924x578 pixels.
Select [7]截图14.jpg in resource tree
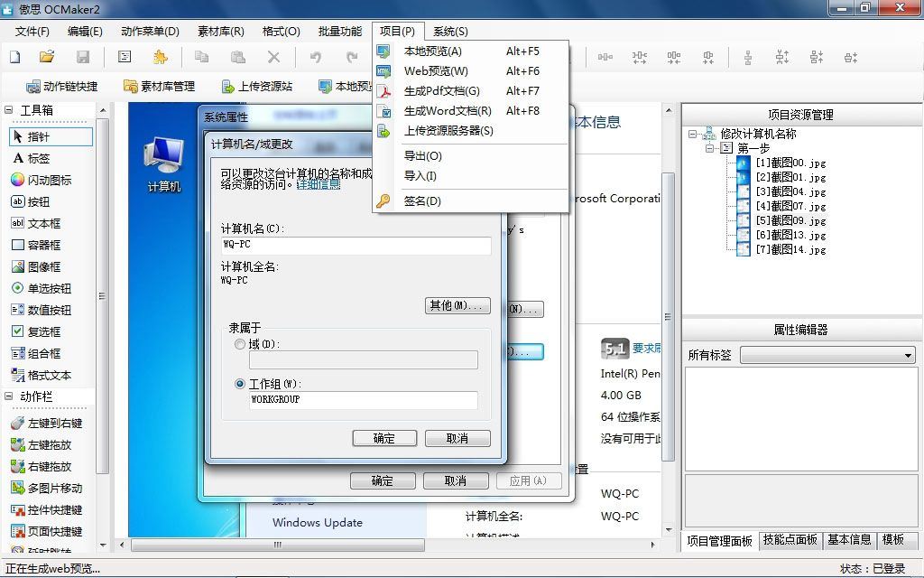pos(790,249)
